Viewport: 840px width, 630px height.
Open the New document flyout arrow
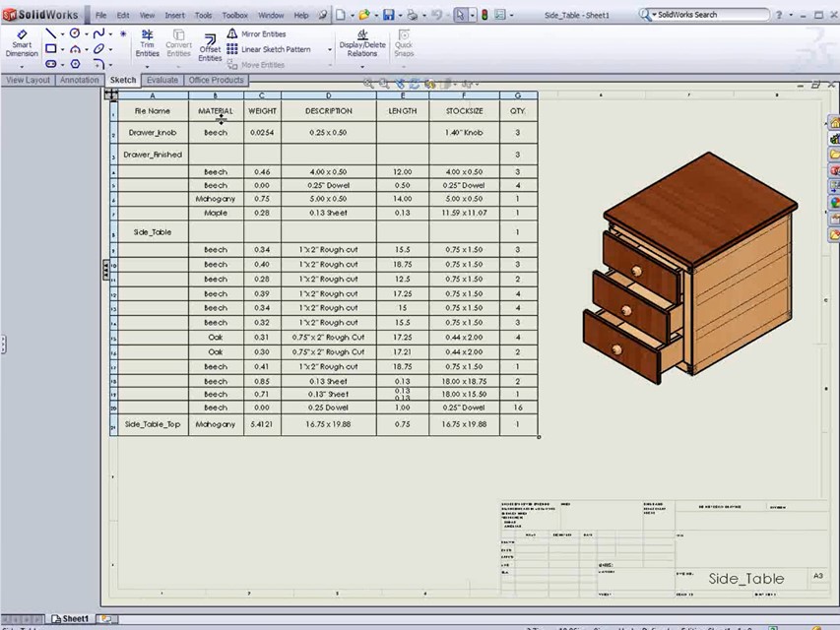[351, 15]
